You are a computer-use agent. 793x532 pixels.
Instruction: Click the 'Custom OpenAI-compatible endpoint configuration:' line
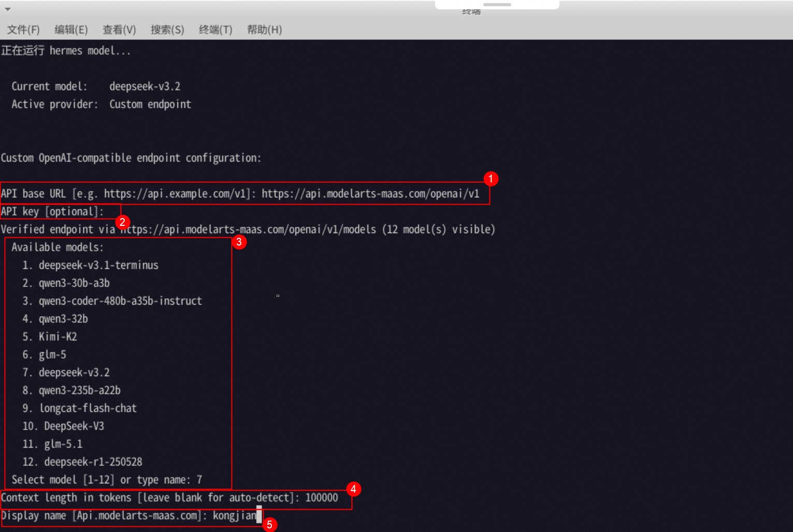131,158
